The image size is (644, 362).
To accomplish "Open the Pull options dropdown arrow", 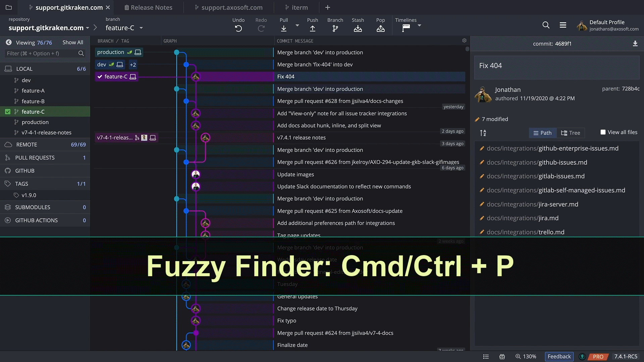I will [x=297, y=25].
